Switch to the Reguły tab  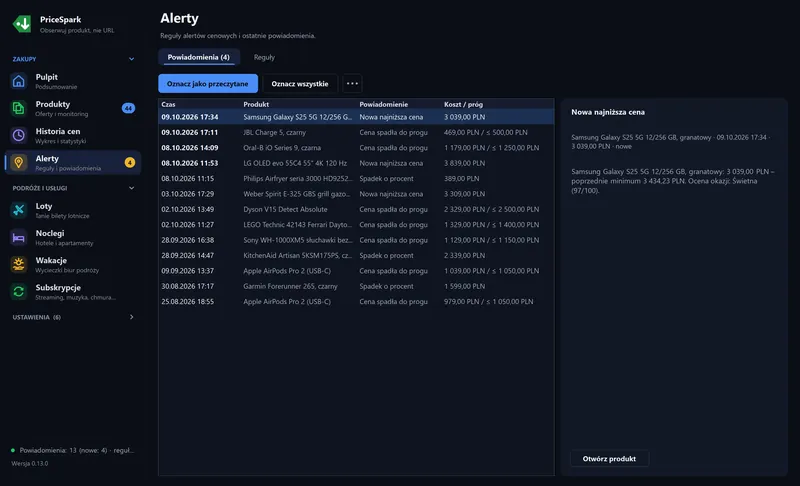[x=264, y=57]
